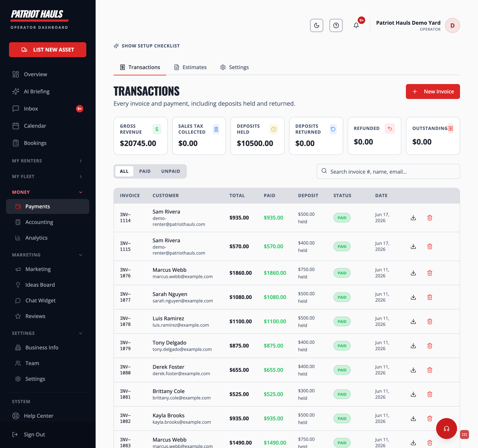Open Accounting in the sidebar
The width and height of the screenshot is (478, 448).
pyautogui.click(x=48, y=222)
